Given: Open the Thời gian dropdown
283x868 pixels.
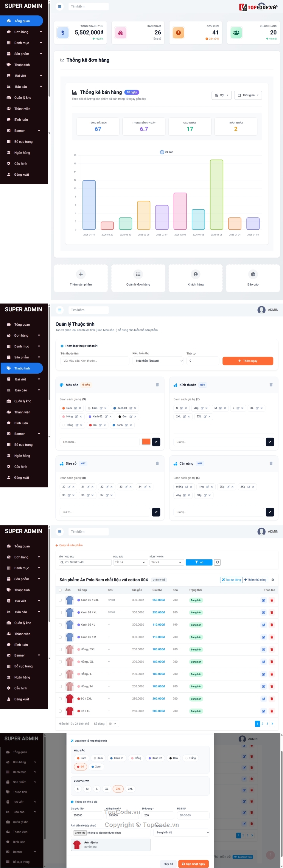Looking at the screenshot, I should [x=248, y=95].
